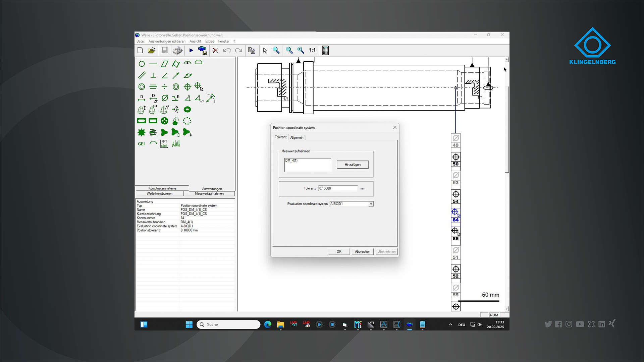Image resolution: width=644 pixels, height=362 pixels.
Task: Reset view to 1:1 scale
Action: tap(312, 50)
